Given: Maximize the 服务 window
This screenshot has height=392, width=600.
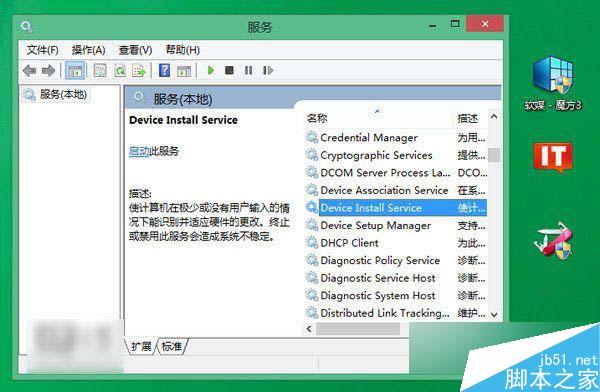Looking at the screenshot, I should click(455, 24).
